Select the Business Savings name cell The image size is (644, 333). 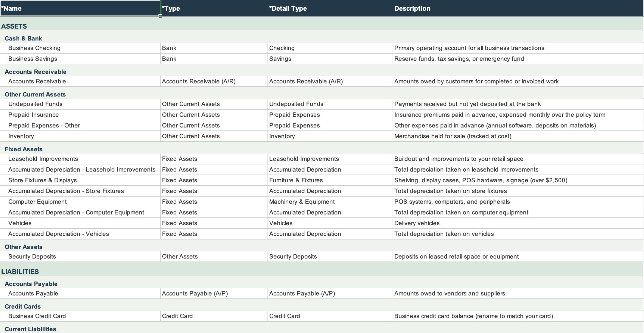[80, 59]
